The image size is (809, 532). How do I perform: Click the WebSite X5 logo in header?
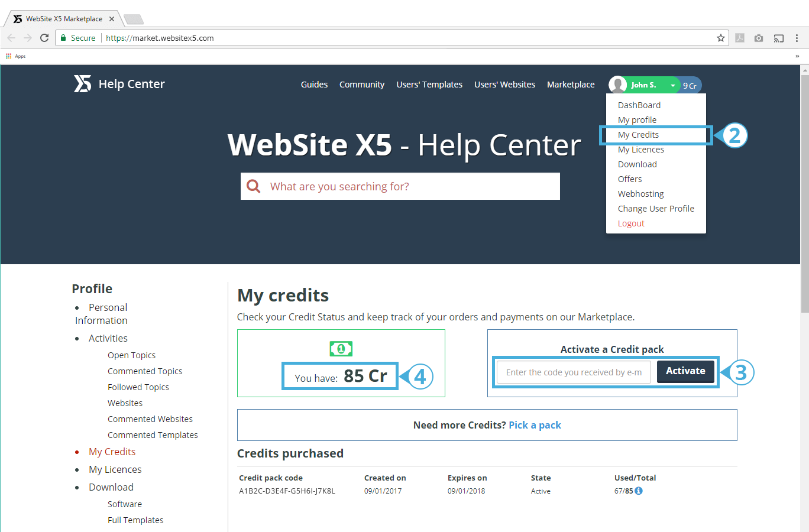pos(83,84)
